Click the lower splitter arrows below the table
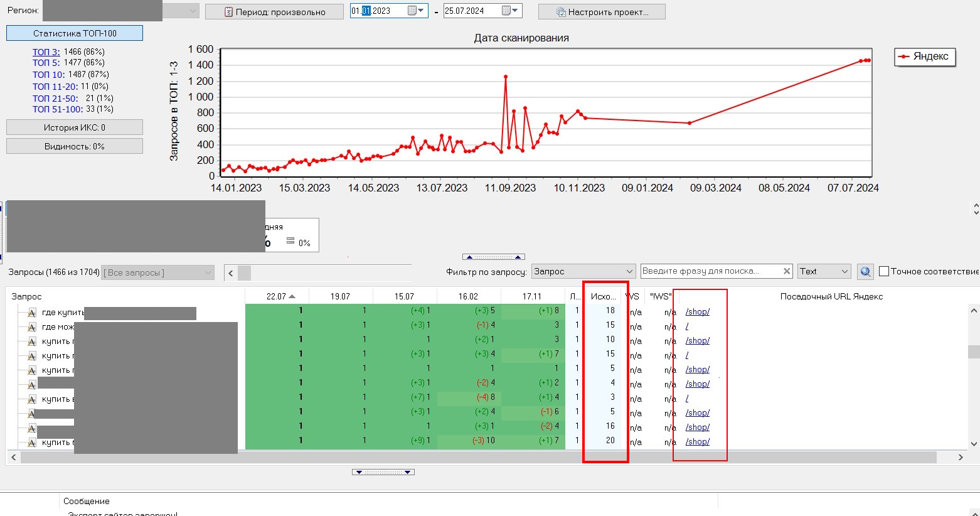This screenshot has width=980, height=516. tap(383, 472)
